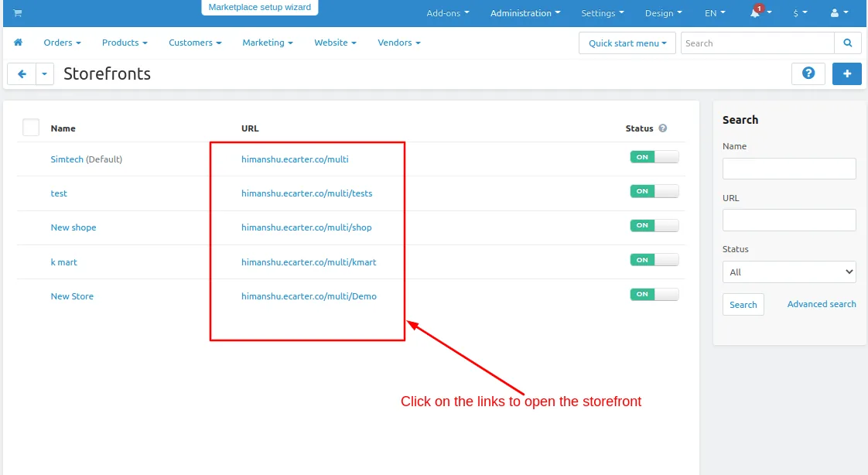
Task: Tick the select-all checkbox beside Name
Action: [31, 128]
